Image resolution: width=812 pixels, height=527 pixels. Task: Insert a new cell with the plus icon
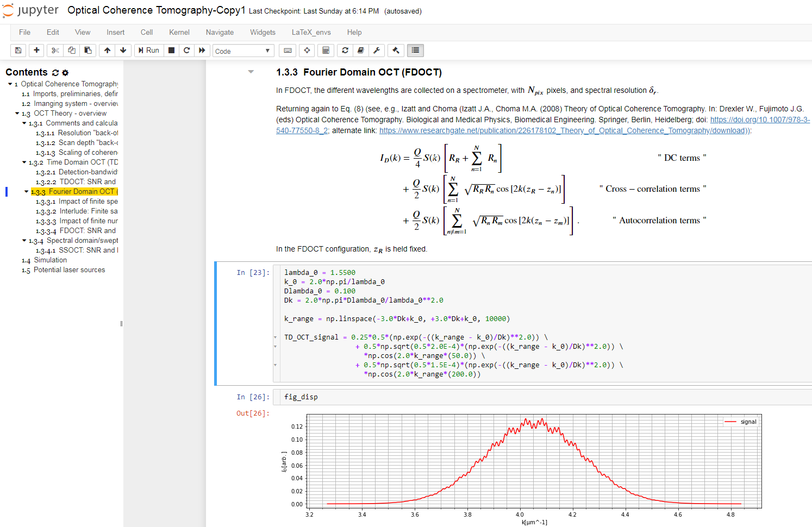point(36,50)
